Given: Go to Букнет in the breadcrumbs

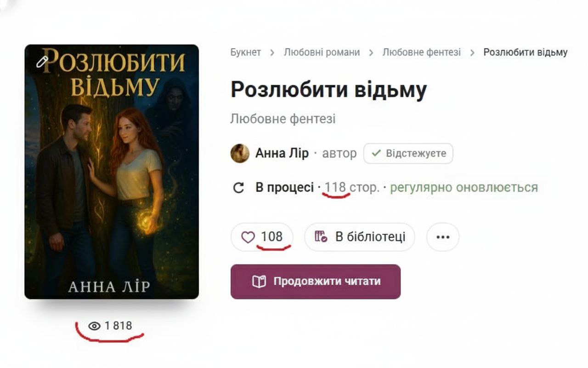Looking at the screenshot, I should [245, 52].
